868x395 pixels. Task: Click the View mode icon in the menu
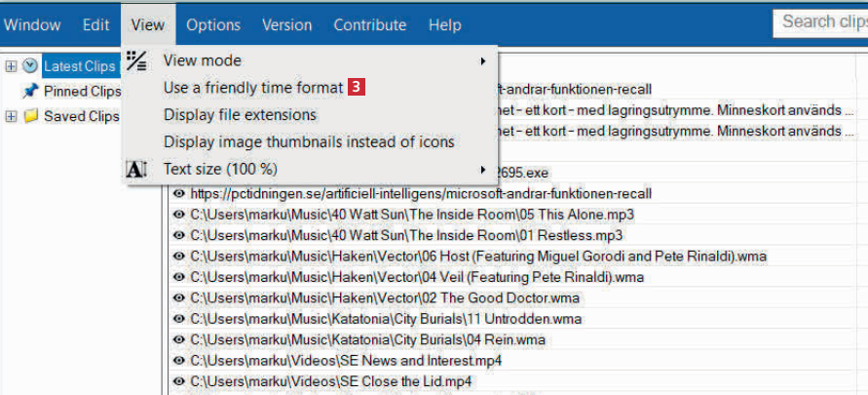[x=136, y=60]
